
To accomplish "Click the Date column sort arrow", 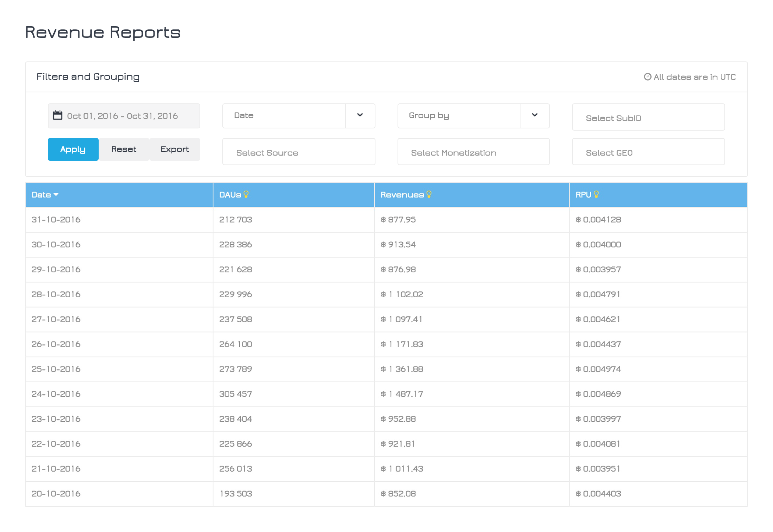I will coord(56,195).
